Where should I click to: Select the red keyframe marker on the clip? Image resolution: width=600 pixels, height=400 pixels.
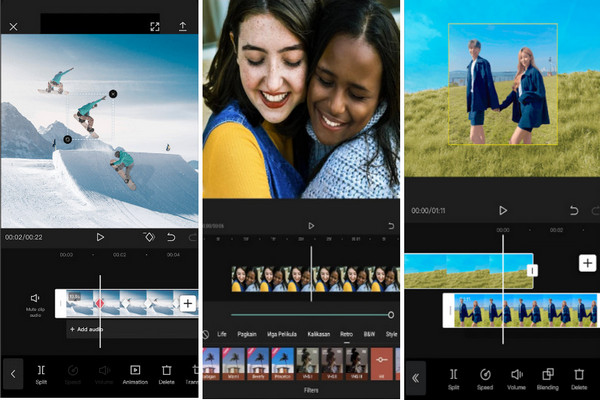[100, 304]
